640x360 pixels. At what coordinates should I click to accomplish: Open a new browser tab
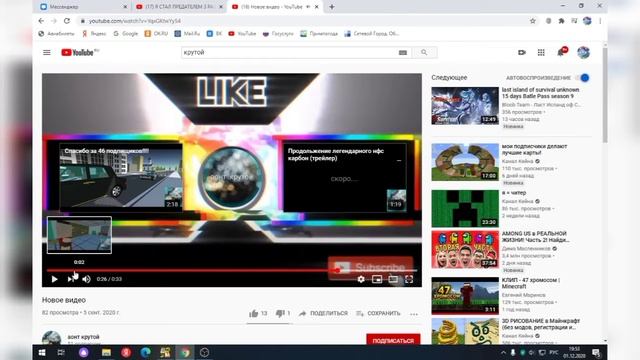332,7
